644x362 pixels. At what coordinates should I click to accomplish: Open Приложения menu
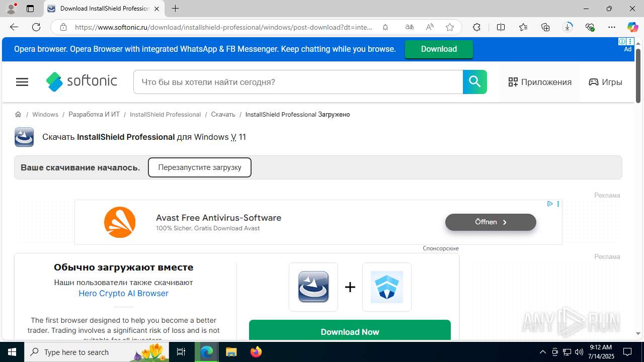click(540, 82)
